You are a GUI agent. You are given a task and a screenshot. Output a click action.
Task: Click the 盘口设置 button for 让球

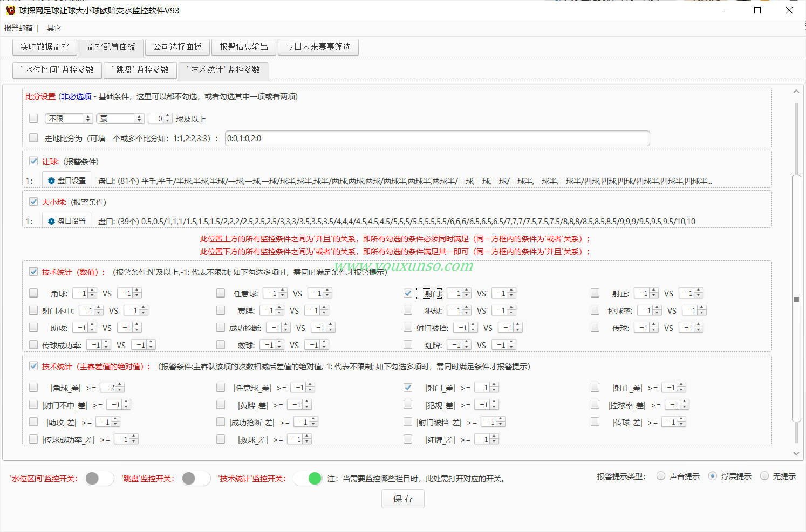pyautogui.click(x=67, y=181)
